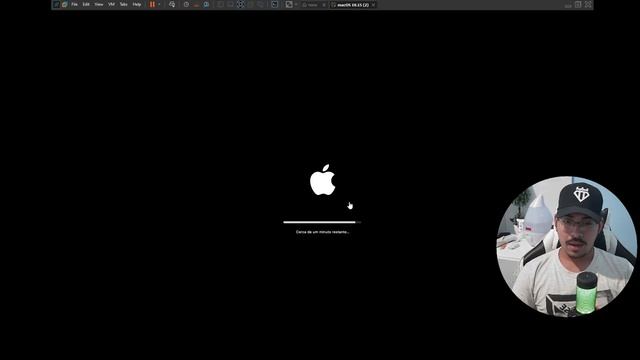This screenshot has height=360, width=640.
Task: Click the installation progress bar
Action: point(322,222)
